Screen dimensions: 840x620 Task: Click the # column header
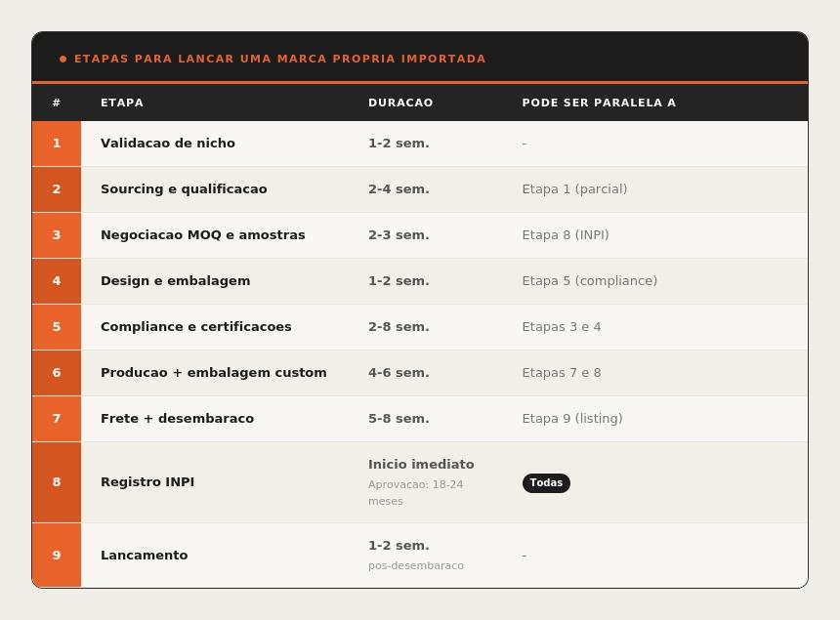57,103
